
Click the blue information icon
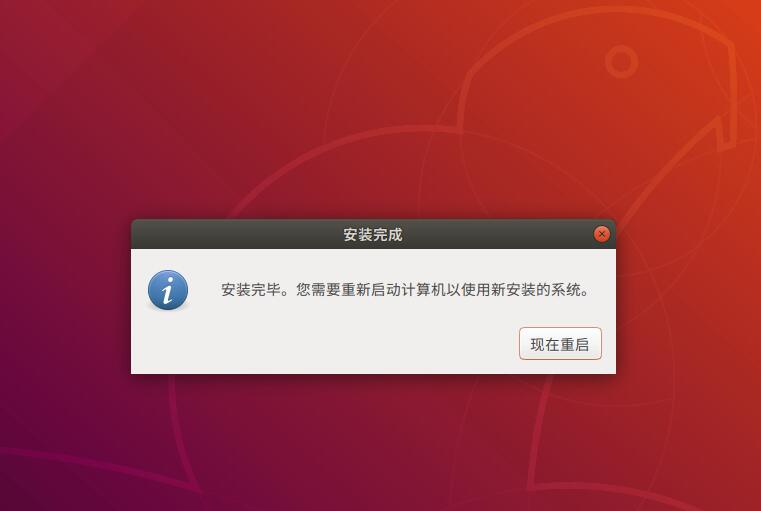[x=168, y=290]
